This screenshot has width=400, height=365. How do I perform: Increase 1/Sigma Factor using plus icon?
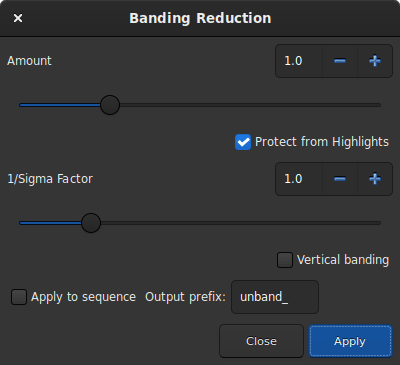click(375, 179)
